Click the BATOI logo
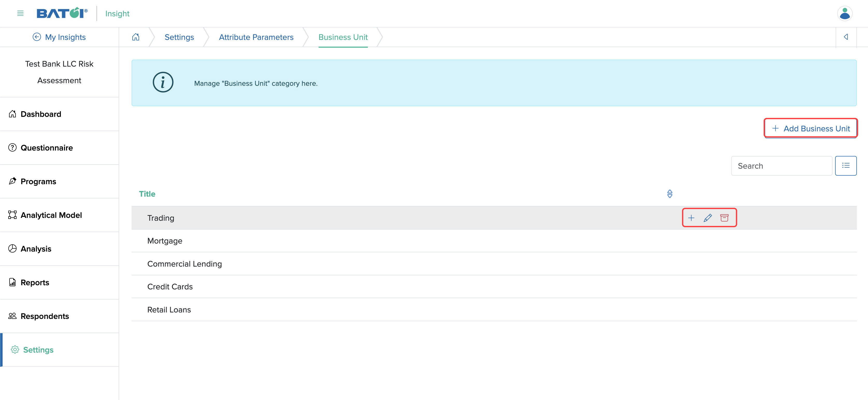The height and width of the screenshot is (400, 868). [62, 13]
